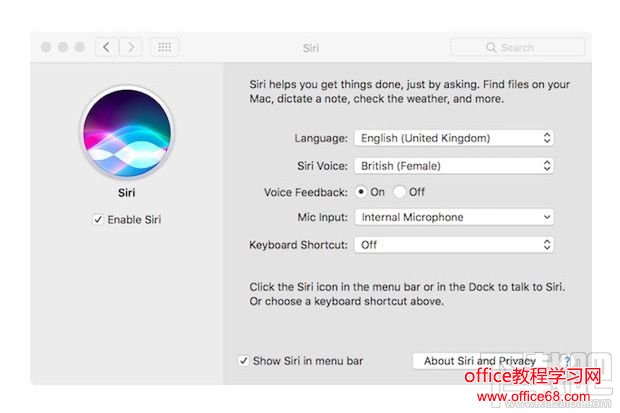Click the magnifier icon in Search

pos(491,47)
